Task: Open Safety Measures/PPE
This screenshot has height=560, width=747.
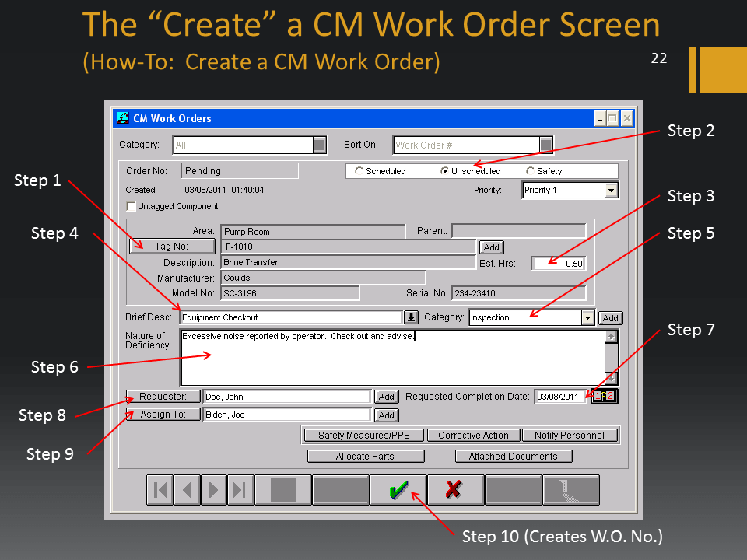Action: [x=364, y=436]
